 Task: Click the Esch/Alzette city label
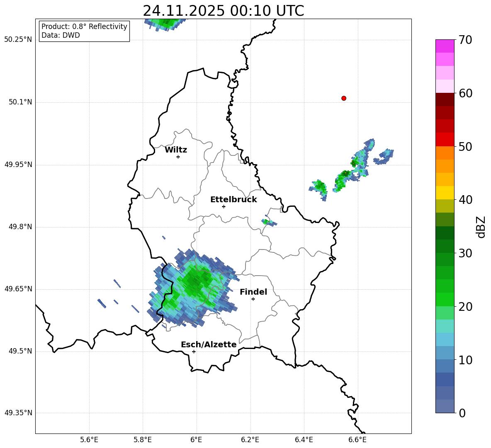click(209, 344)
